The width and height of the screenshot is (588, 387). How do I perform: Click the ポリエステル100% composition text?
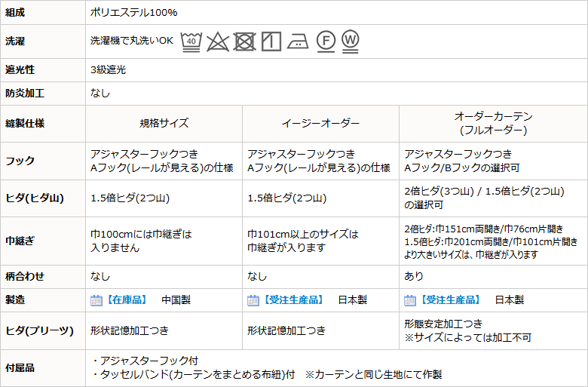134,13
